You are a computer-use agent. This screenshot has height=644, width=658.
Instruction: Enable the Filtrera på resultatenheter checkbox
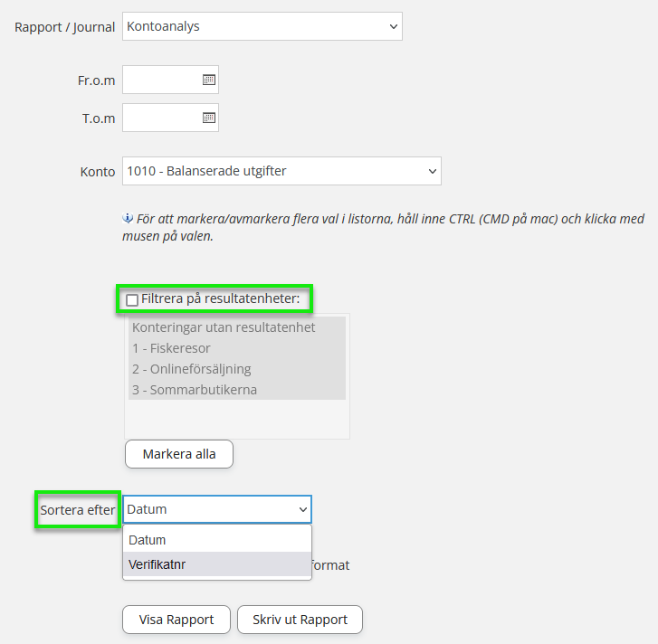132,299
